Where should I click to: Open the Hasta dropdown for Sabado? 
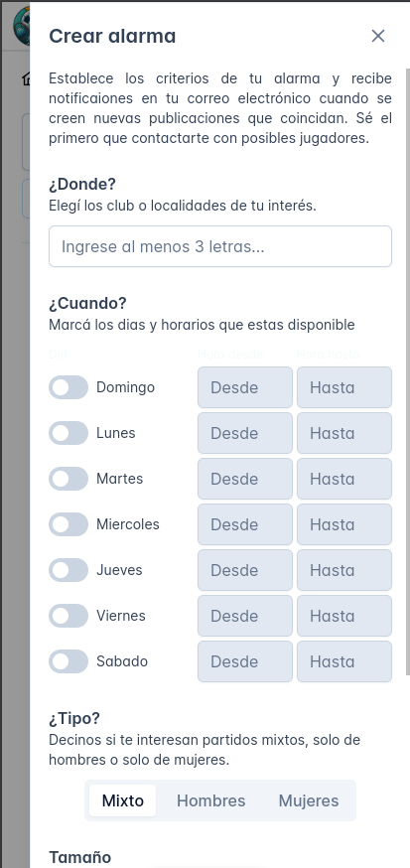pyautogui.click(x=344, y=661)
